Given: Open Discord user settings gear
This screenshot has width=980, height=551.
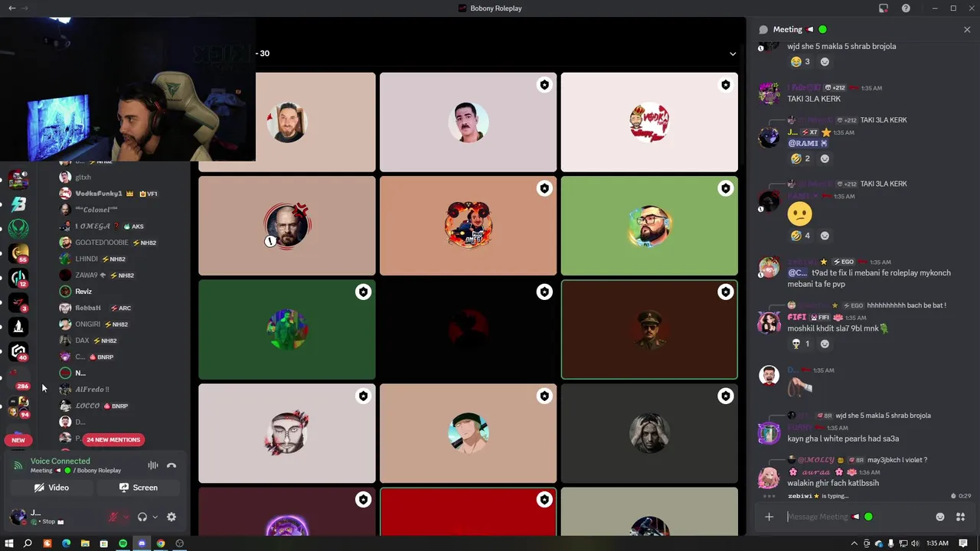Looking at the screenshot, I should (x=171, y=517).
